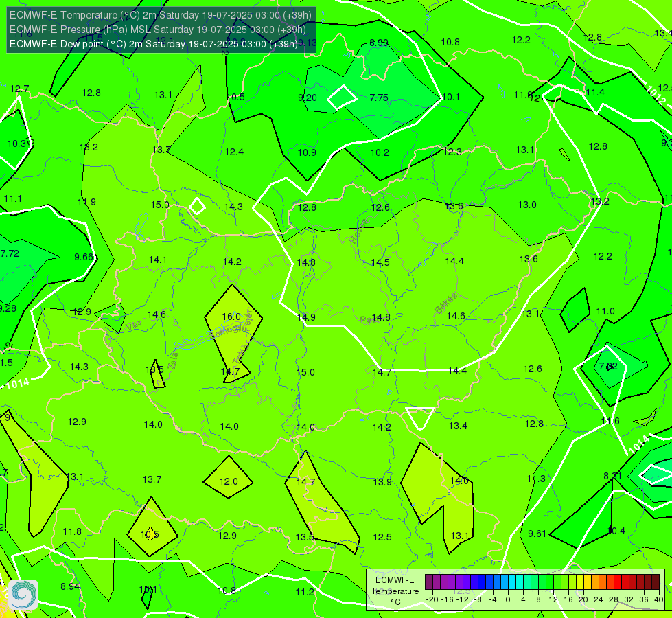Click the 7.72 value at the left edge
The width and height of the screenshot is (672, 618).
click(x=10, y=253)
